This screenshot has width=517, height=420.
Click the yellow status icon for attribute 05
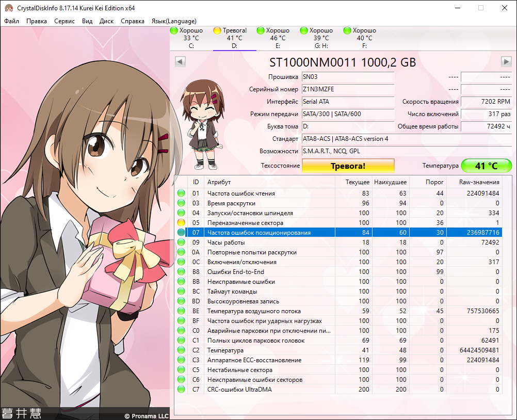tap(181, 222)
